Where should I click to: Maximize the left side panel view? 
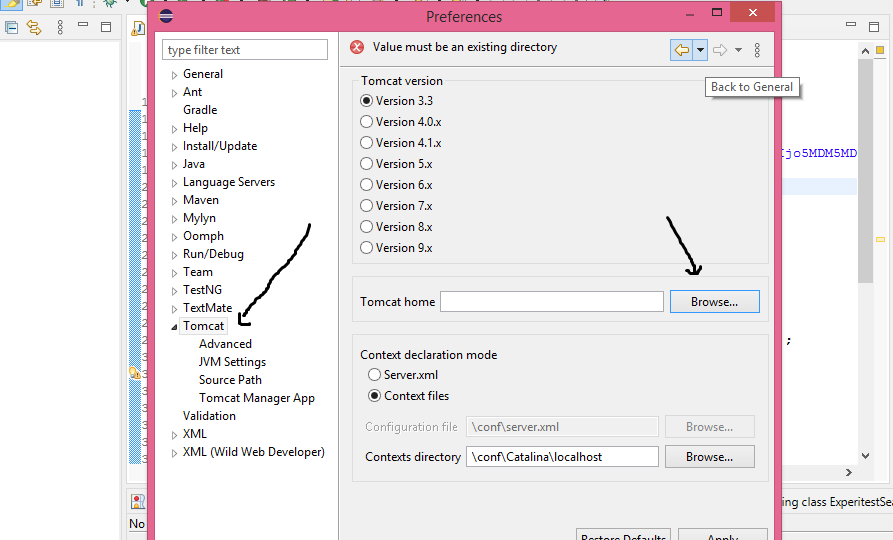[106, 27]
